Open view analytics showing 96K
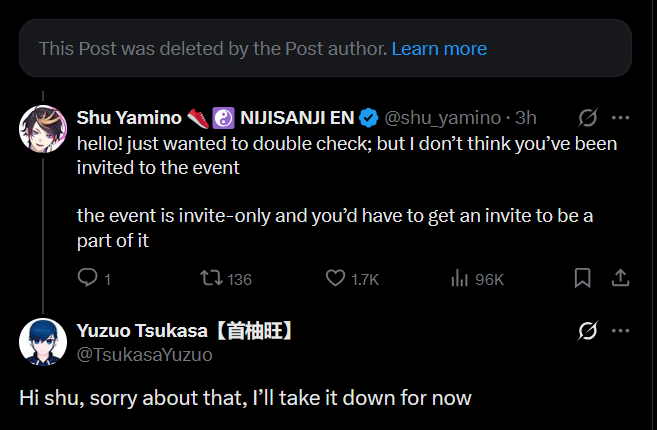The width and height of the screenshot is (657, 430). tap(477, 279)
